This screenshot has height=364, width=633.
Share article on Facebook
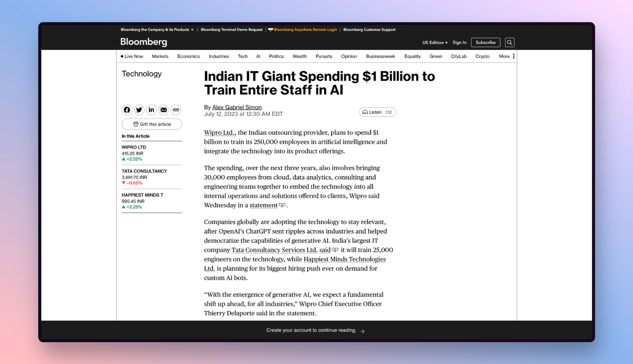[x=127, y=110]
